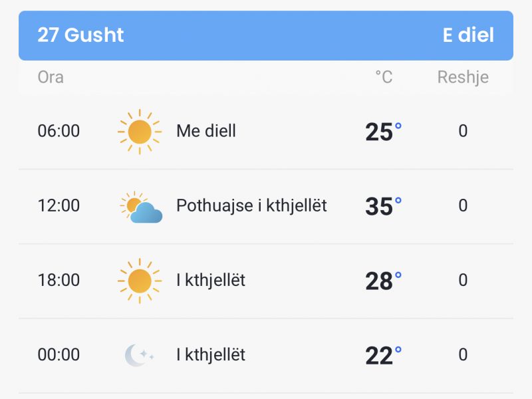Viewport: 532px width, 399px height.
Task: Tap the 35° temperature value
Action: (383, 206)
